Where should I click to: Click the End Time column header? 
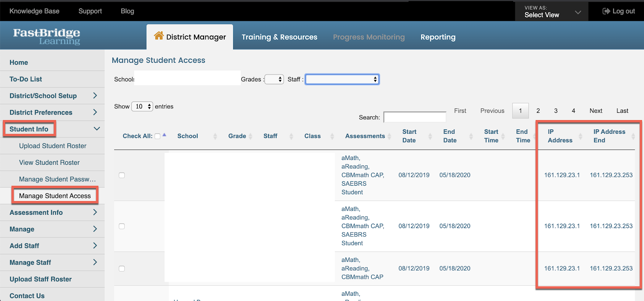point(523,136)
